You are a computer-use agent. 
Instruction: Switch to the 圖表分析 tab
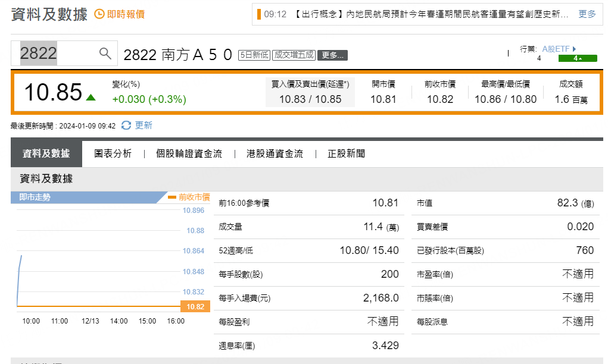113,153
